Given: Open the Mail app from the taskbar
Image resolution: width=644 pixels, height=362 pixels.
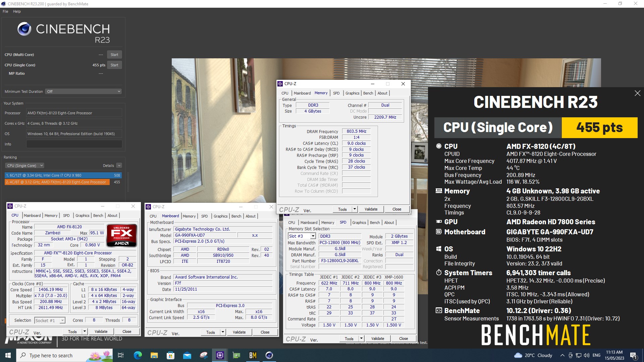Looking at the screenshot, I should click(187, 355).
